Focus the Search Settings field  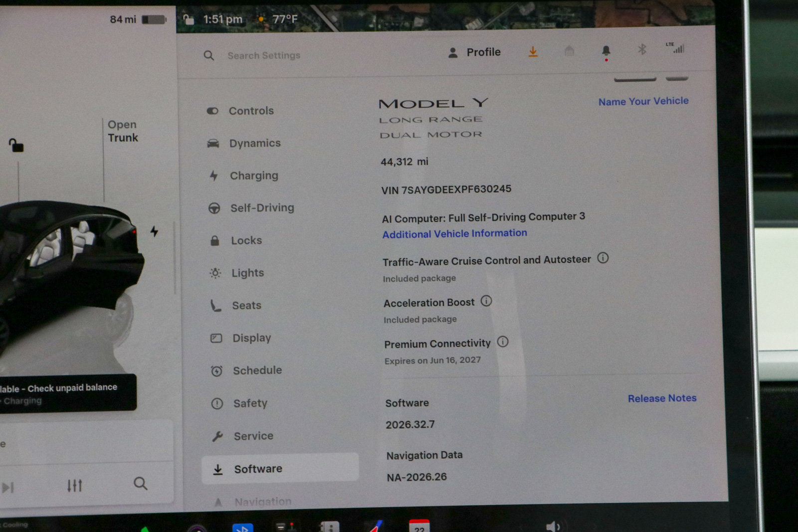pyautogui.click(x=264, y=55)
